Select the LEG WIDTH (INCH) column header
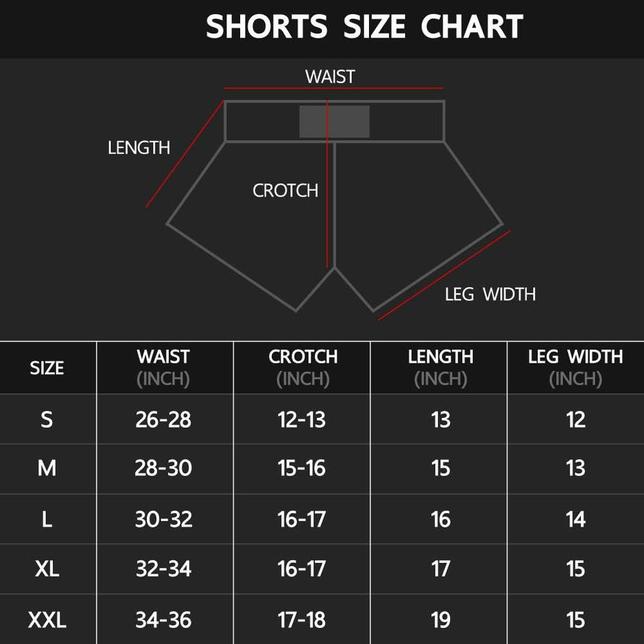The image size is (644, 644). [576, 368]
